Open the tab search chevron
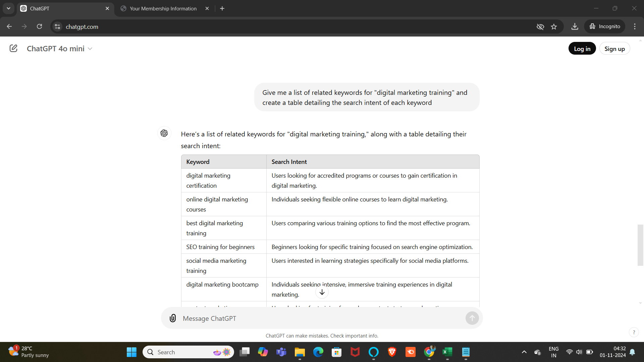The height and width of the screenshot is (362, 644). pyautogui.click(x=8, y=8)
